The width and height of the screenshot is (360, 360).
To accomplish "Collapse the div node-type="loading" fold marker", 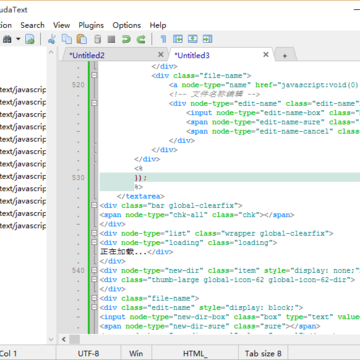I will (95, 243).
